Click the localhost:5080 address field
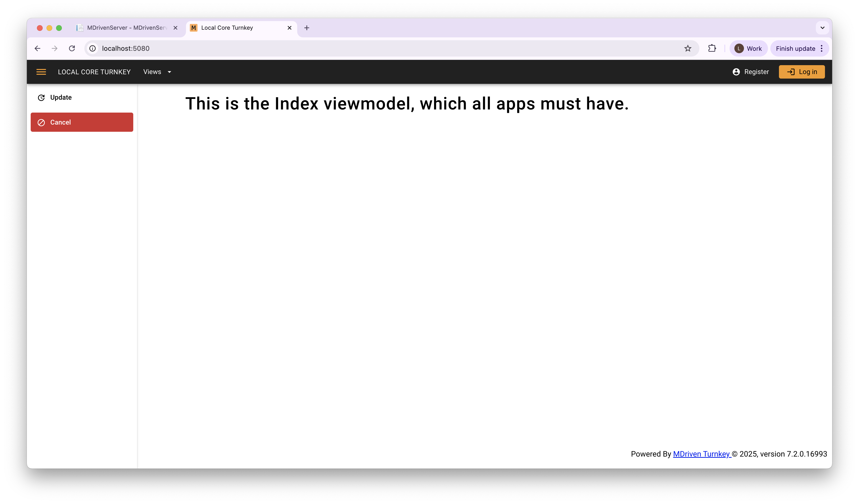Screen dimensions: 859x504 375,48
